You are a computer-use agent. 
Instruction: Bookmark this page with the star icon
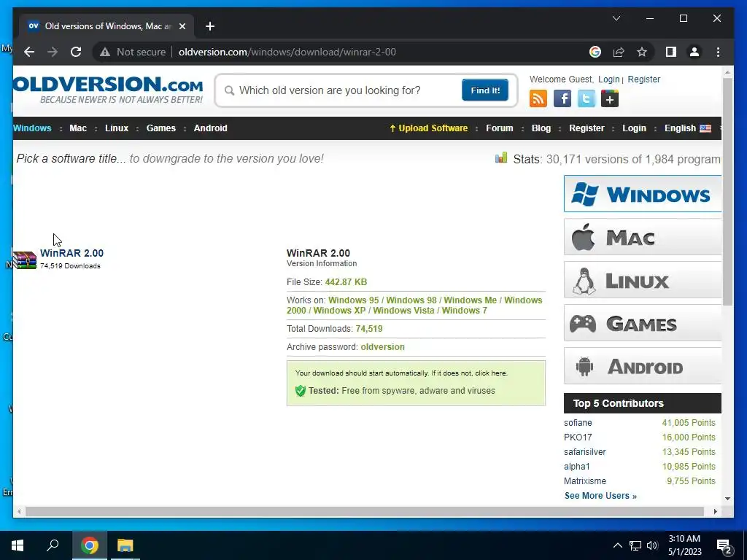click(x=642, y=52)
